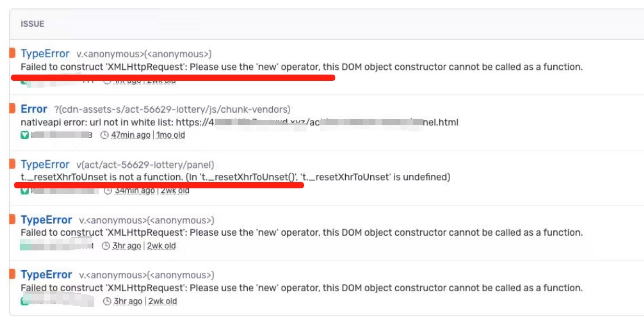The width and height of the screenshot is (644, 325).
Task: Open the bottom-most TypeError issue title
Action: click(46, 275)
